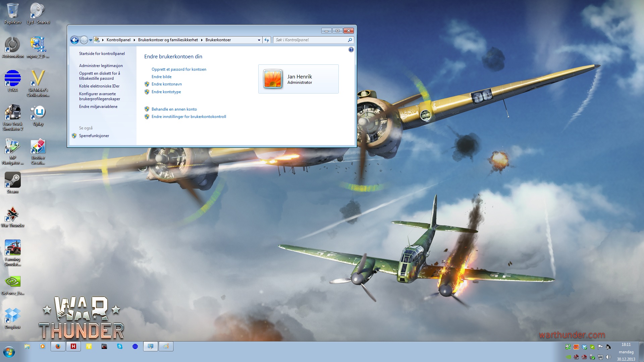Select Sid Meier's Civilization shortcut
The image size is (644, 362).
click(x=38, y=83)
